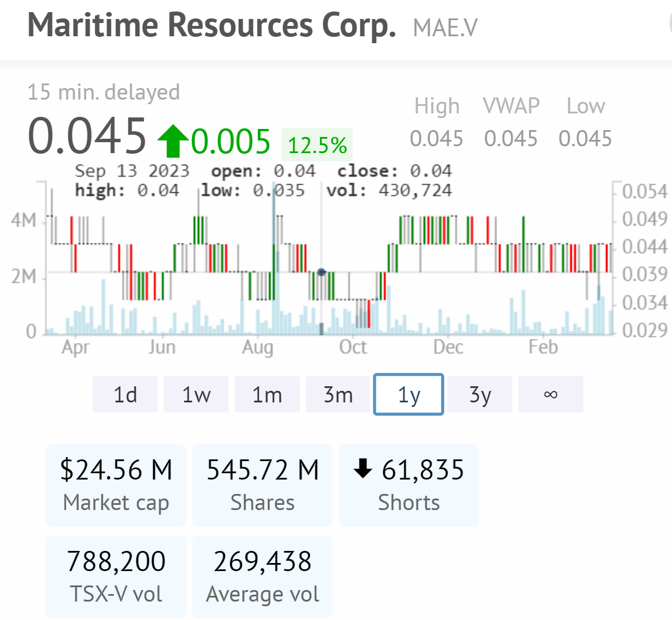Click the 788,200 TSX-V vol tile
Viewport: 672px width, 620px height.
click(116, 577)
